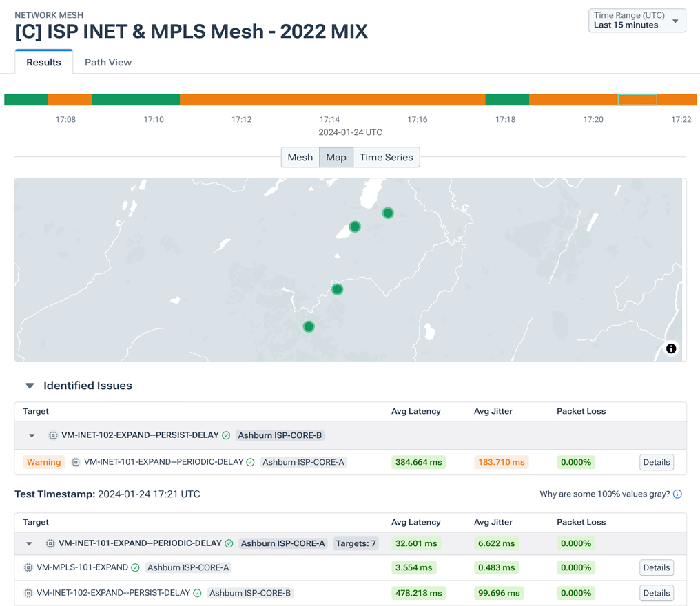Switch to the Path View tab
Screen dimensions: 700x606
tap(107, 62)
